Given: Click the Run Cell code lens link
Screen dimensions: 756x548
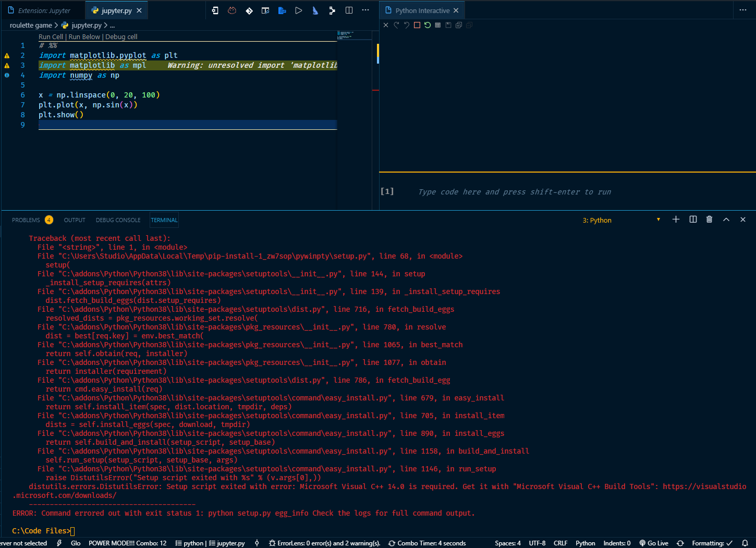Looking at the screenshot, I should point(51,37).
